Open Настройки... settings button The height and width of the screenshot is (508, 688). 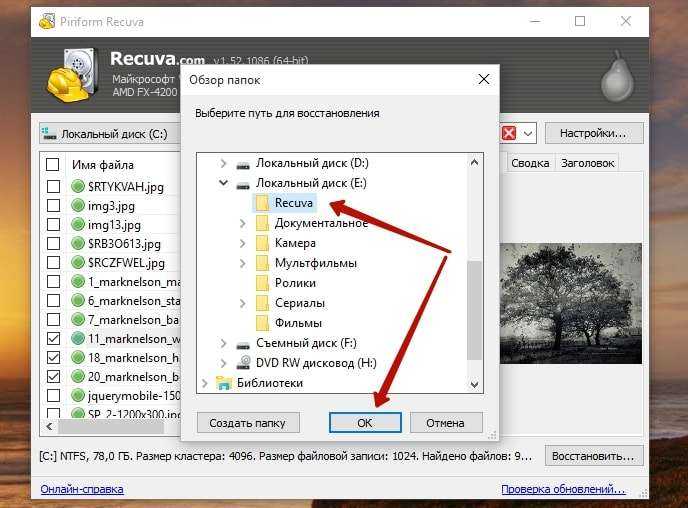(594, 133)
